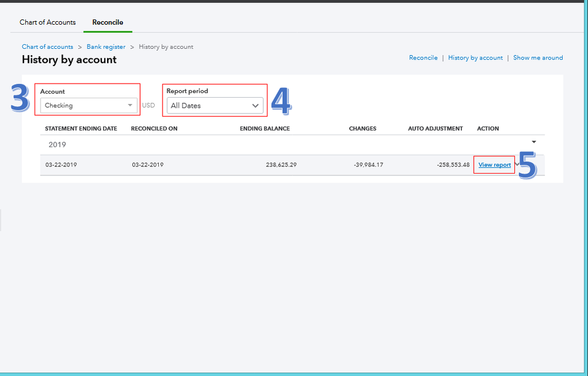This screenshot has height=376, width=588.
Task: Click the Changes column header
Action: tap(363, 129)
